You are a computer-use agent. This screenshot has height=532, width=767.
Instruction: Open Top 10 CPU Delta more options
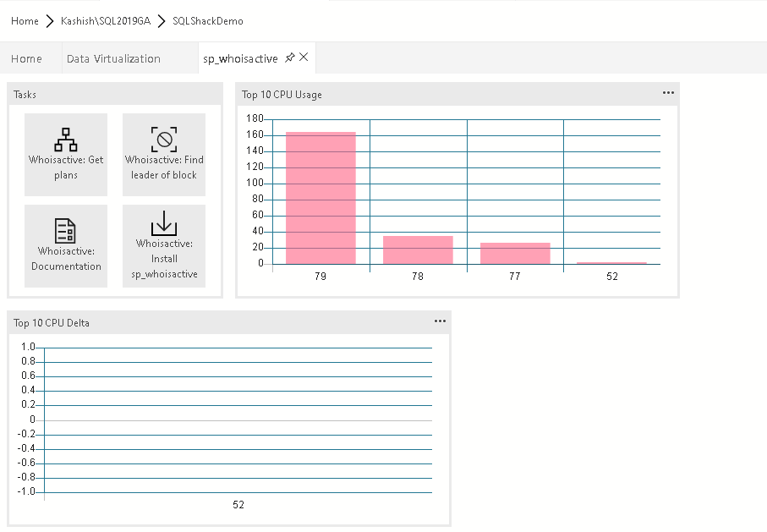440,321
